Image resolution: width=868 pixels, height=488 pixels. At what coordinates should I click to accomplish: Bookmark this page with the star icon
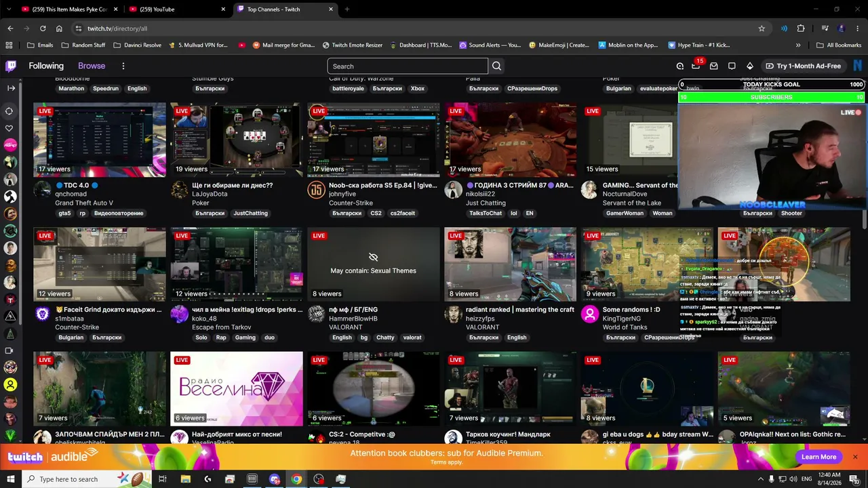(x=762, y=28)
